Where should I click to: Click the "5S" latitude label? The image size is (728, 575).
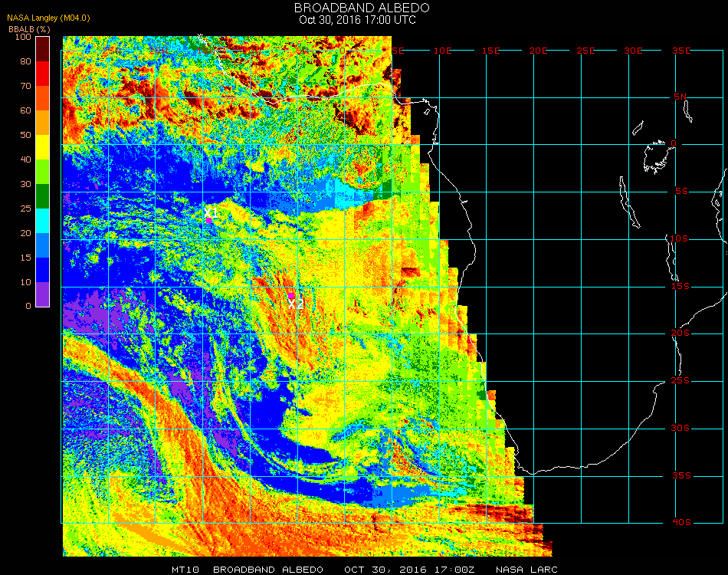pyautogui.click(x=681, y=192)
